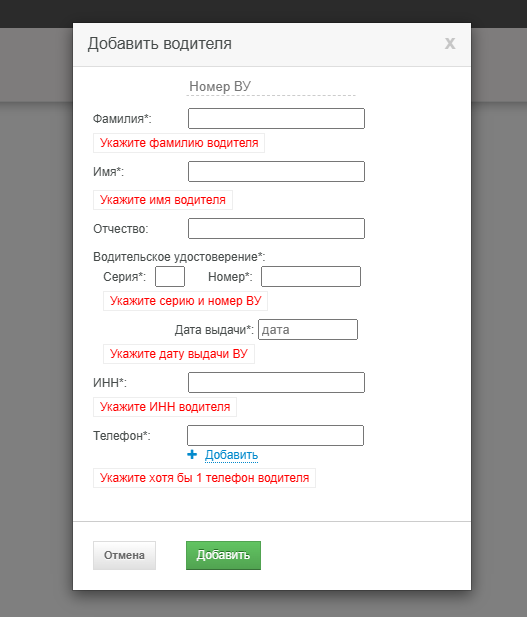Screen dimensions: 527x617
Task: Select the Имя text box
Action: point(276,172)
